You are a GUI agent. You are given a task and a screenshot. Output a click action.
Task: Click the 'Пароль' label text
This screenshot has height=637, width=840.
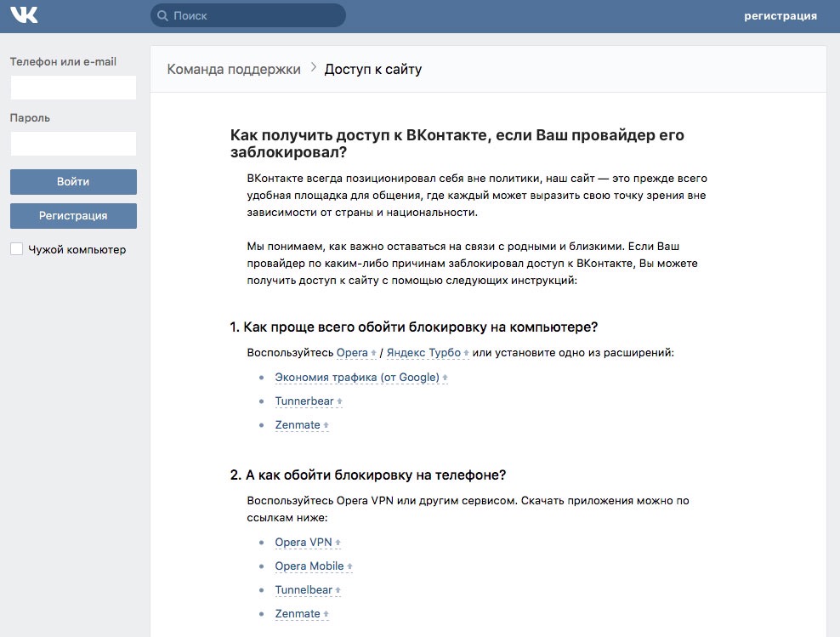[30, 118]
